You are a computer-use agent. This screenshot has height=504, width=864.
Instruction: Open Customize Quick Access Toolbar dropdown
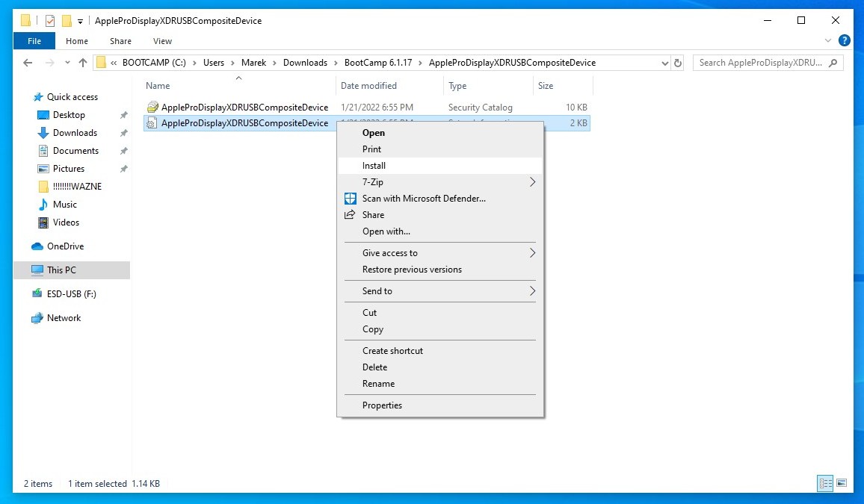81,21
